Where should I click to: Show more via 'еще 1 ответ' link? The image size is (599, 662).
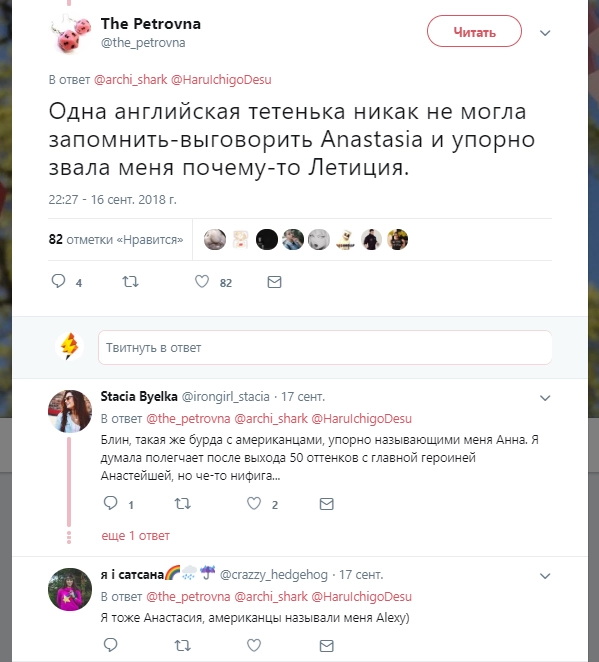click(135, 535)
